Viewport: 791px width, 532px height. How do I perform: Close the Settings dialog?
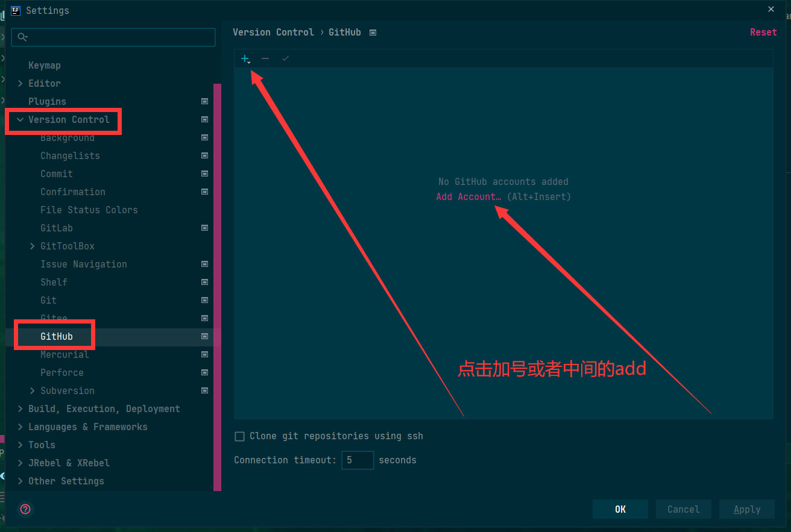[x=771, y=10]
